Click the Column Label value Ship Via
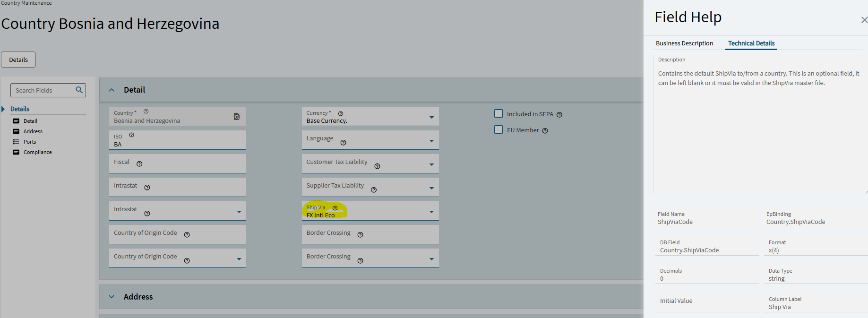The width and height of the screenshot is (868, 318). pos(780,307)
